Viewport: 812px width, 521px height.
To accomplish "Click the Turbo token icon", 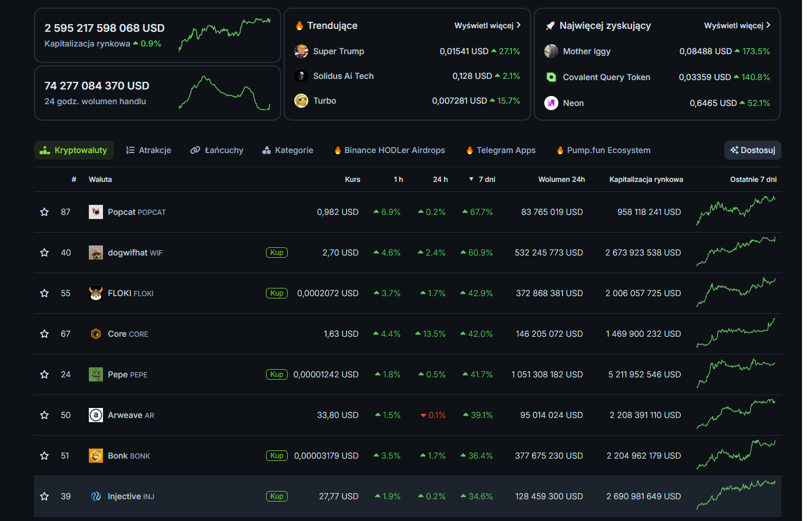I will tap(301, 101).
